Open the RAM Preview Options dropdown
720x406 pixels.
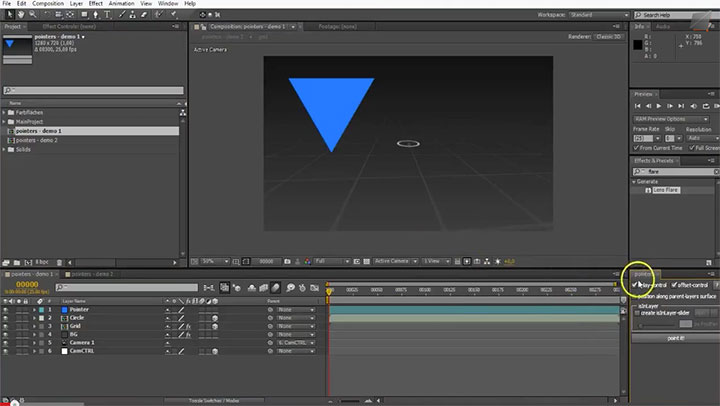(x=671, y=119)
